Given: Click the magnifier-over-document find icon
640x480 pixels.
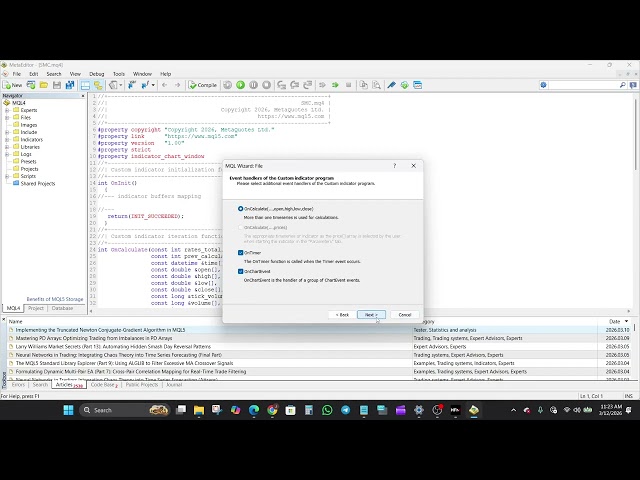Looking at the screenshot, I should 376,85.
